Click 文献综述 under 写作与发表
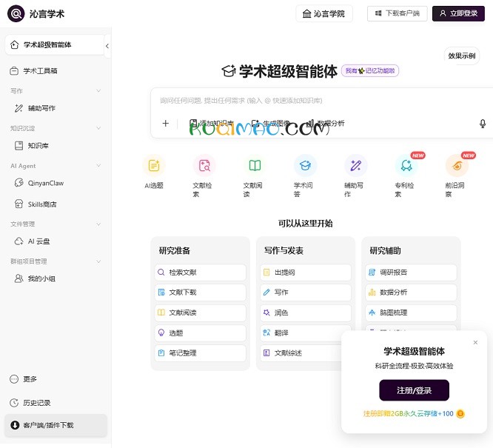The image size is (493, 448). coord(301,353)
